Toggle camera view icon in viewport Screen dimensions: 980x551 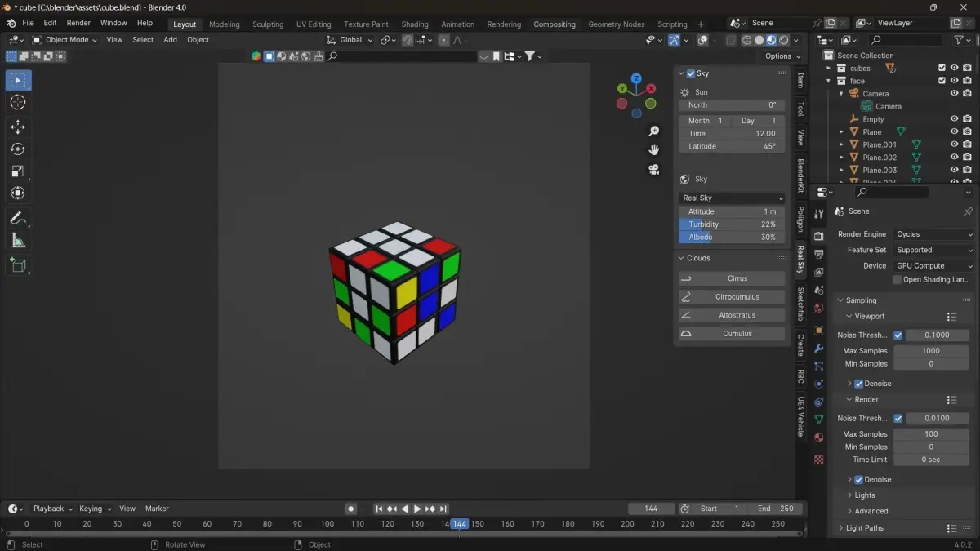pyautogui.click(x=653, y=170)
